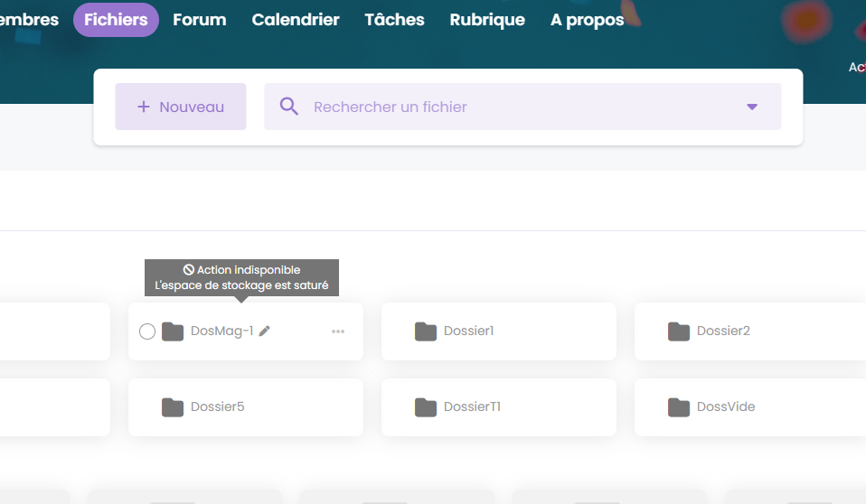Click the Dossier1 folder icon
The image size is (866, 504).
426,331
